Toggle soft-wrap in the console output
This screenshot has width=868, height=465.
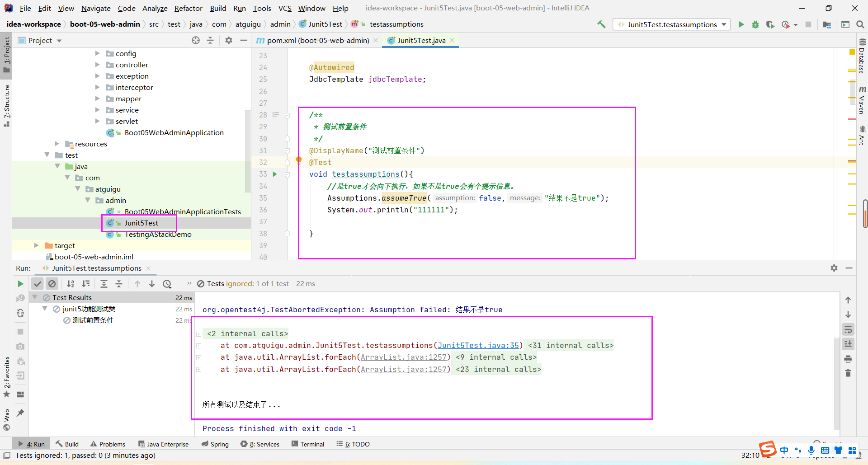(x=848, y=329)
